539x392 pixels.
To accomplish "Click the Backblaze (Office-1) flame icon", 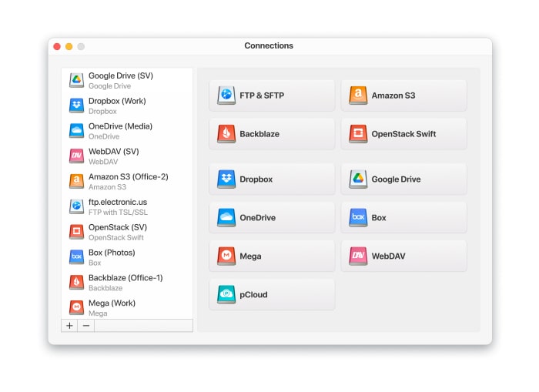I will 76,283.
